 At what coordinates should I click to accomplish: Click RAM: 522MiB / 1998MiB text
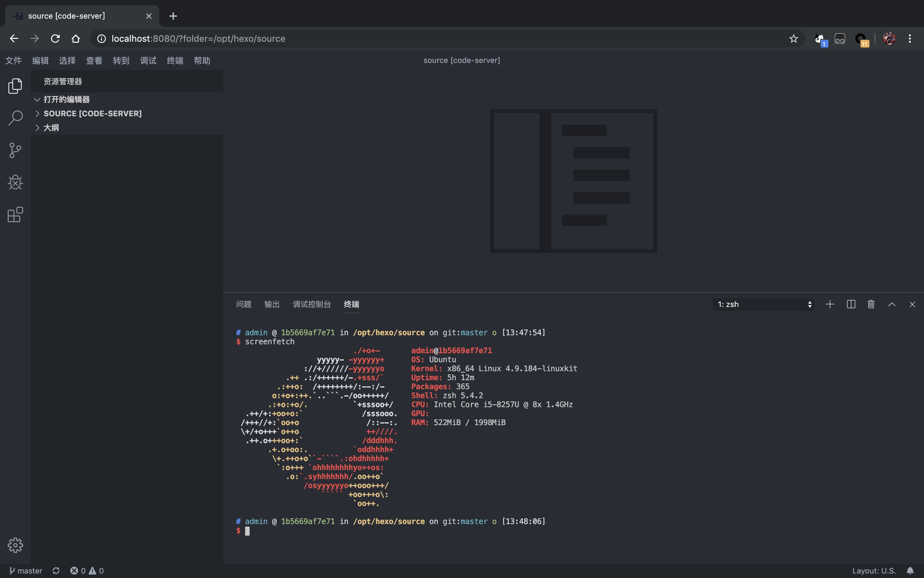pos(458,422)
